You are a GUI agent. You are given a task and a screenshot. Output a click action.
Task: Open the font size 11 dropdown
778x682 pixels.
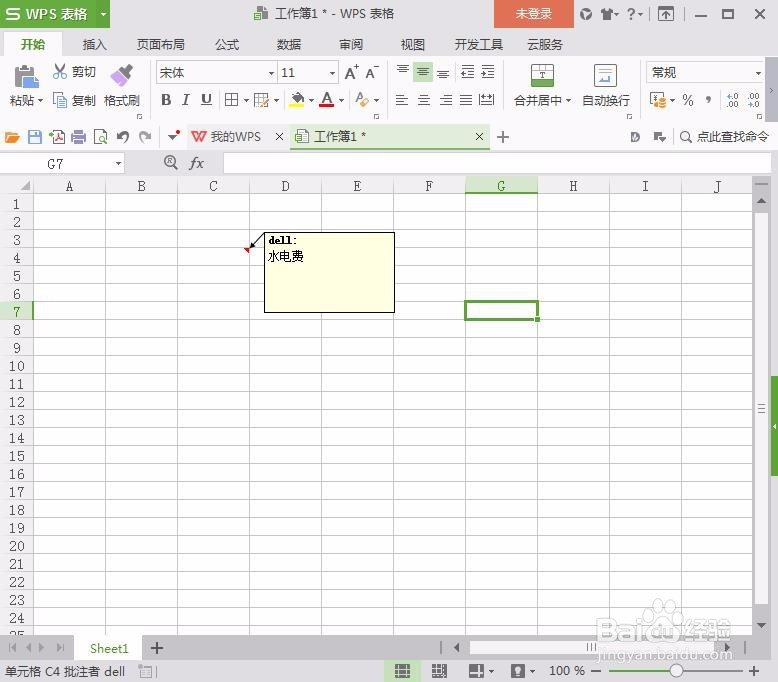tap(332, 73)
